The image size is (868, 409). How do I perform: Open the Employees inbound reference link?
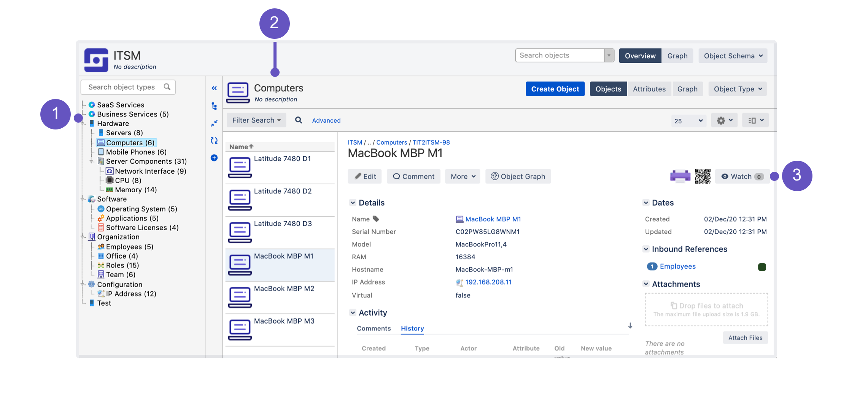677,266
